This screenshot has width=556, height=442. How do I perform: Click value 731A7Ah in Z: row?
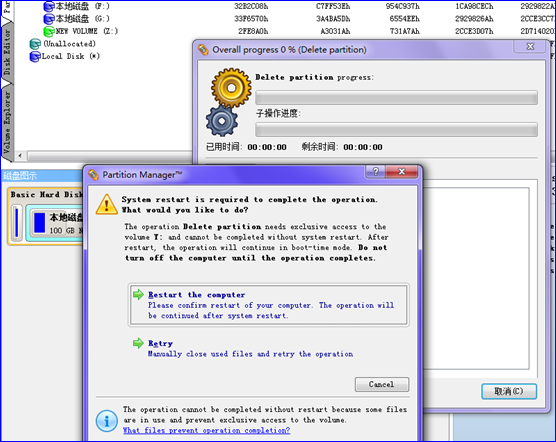405,31
